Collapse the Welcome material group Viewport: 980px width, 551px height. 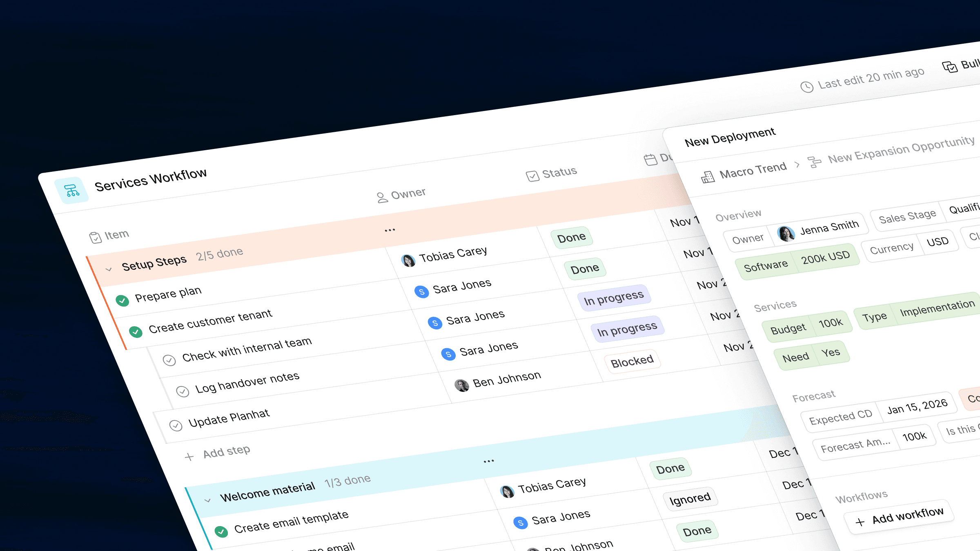pos(207,500)
